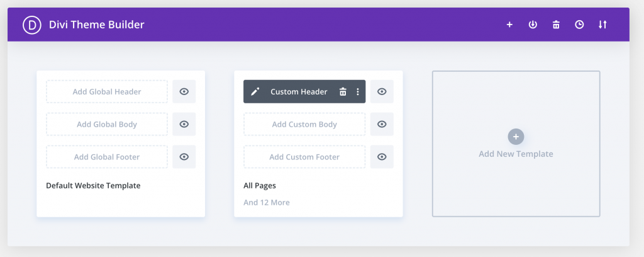The width and height of the screenshot is (644, 257).
Task: Toggle visibility of the Global Footer
Action: [184, 157]
